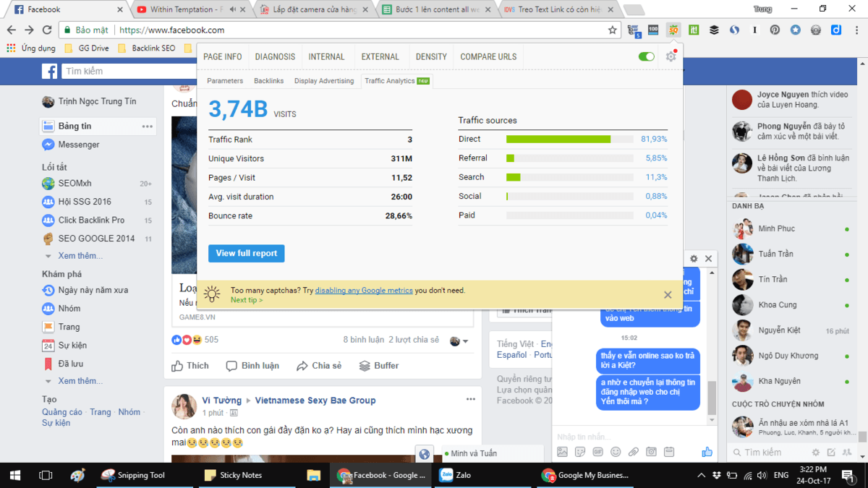Click the Facebook logo icon
Image resolution: width=868 pixels, height=488 pixels.
click(49, 71)
